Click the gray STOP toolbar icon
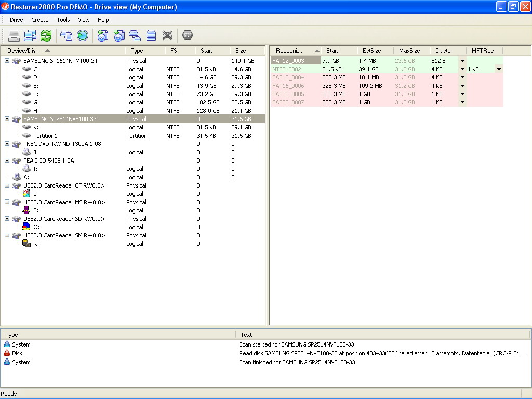Viewport: 532px width, 399px height. 187,35
